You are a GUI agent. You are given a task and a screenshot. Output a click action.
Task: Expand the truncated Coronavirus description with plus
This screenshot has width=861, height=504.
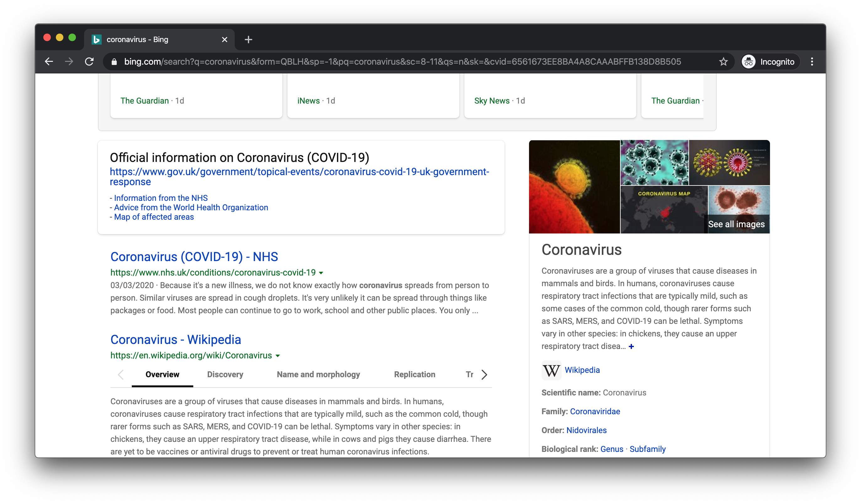point(631,346)
